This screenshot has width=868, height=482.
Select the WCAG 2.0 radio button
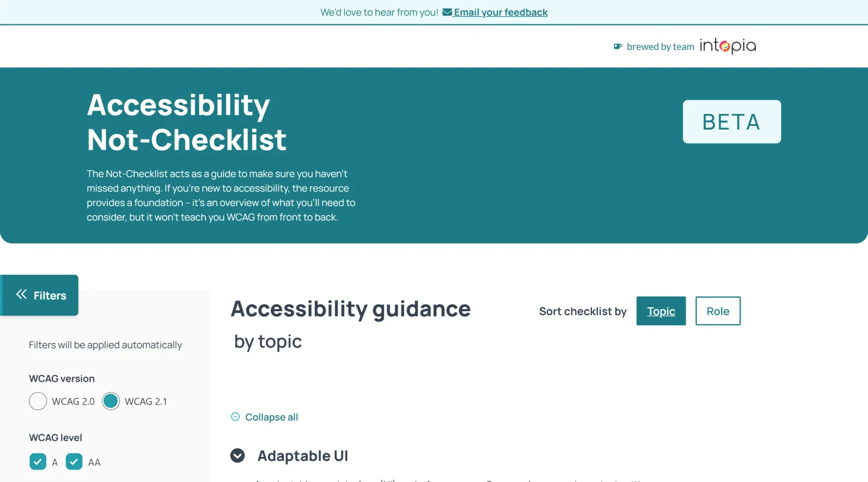click(x=37, y=401)
